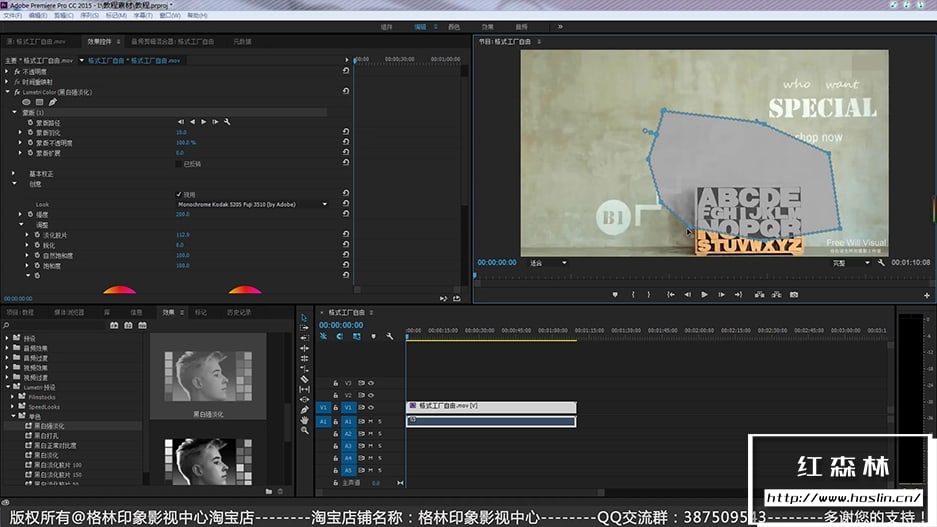The image size is (937, 527).
Task: Reset the Lumetri Color effect
Action: (345, 91)
